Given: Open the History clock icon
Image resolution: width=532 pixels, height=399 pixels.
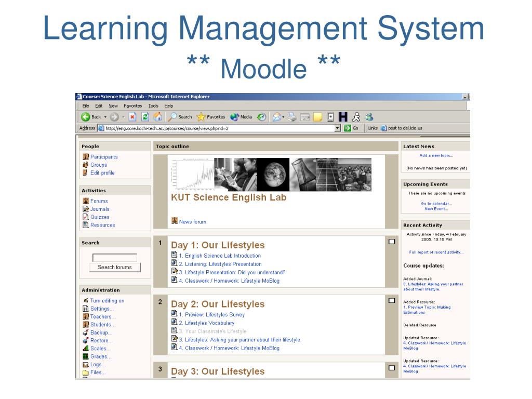Looking at the screenshot, I should click(x=261, y=117).
